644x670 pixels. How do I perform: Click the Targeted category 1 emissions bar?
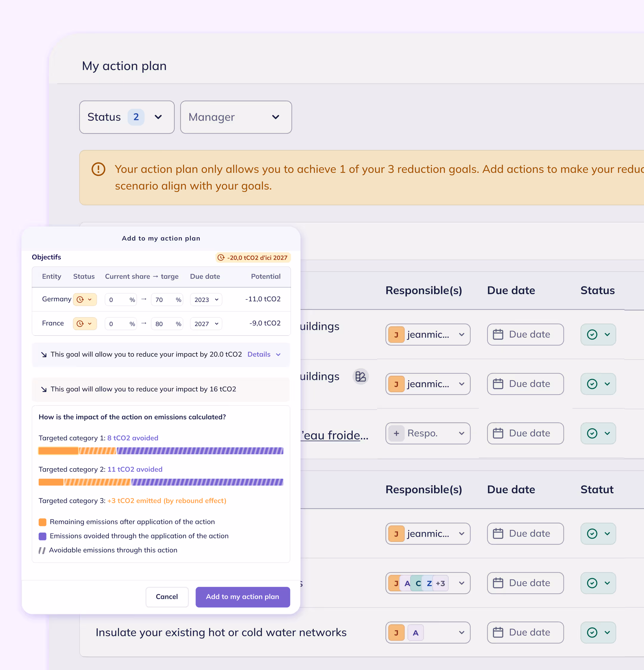point(161,451)
